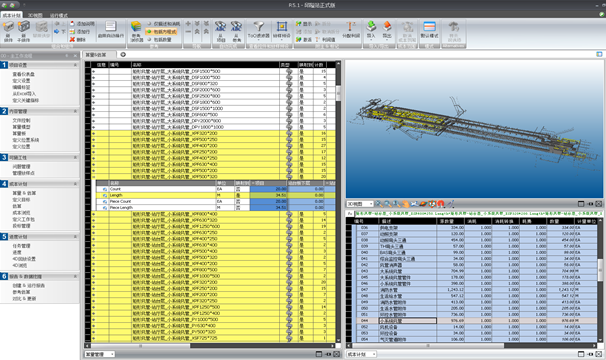Click the blue arrow 下 move down icon
This screenshot has width=606, height=360.
[x=57, y=32]
